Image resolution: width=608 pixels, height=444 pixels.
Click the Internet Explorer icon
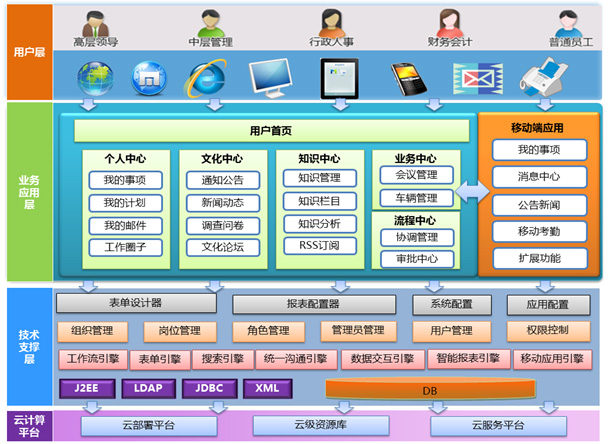(206, 78)
